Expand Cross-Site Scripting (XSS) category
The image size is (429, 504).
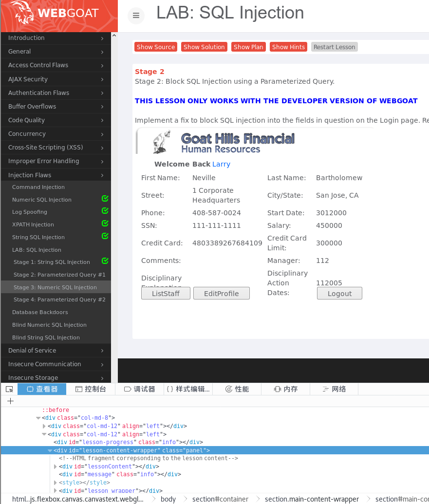[56, 147]
